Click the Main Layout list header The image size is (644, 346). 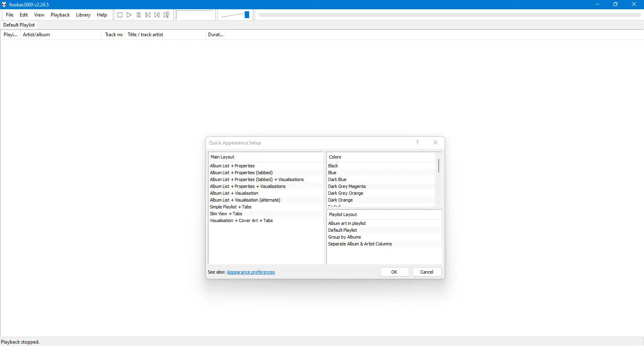pos(266,157)
